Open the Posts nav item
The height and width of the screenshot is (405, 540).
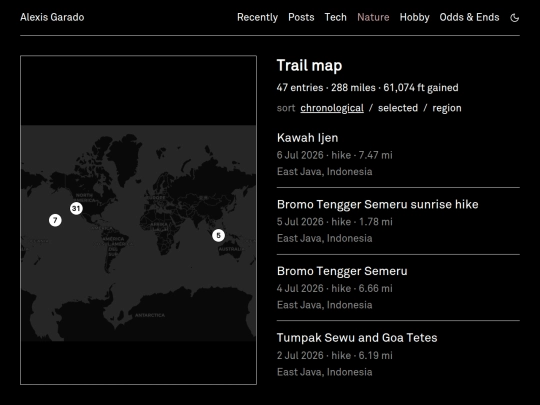[x=301, y=17]
